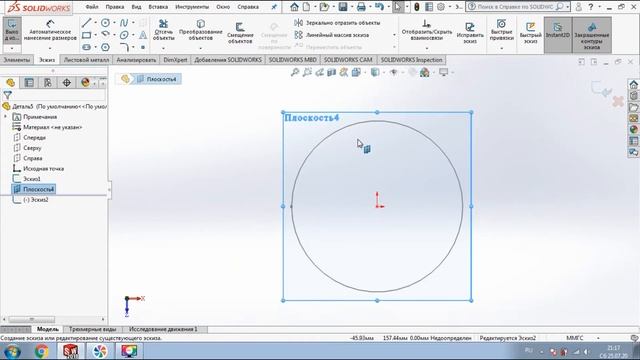
Task: Click the SOLIDWORKS help search field
Action: click(516, 7)
